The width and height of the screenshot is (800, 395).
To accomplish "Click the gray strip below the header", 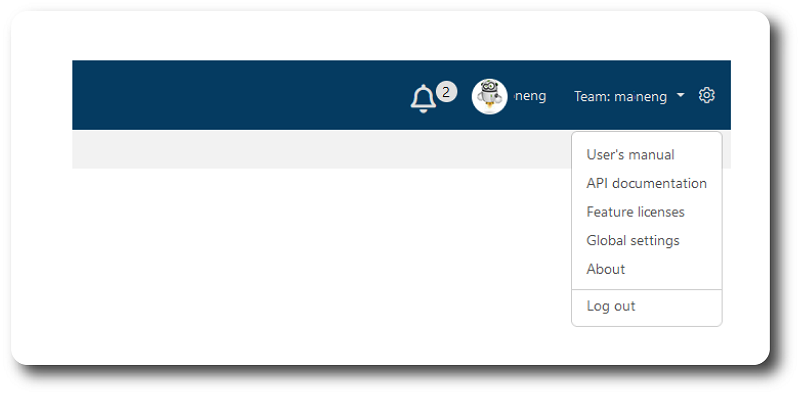I will coord(321,149).
